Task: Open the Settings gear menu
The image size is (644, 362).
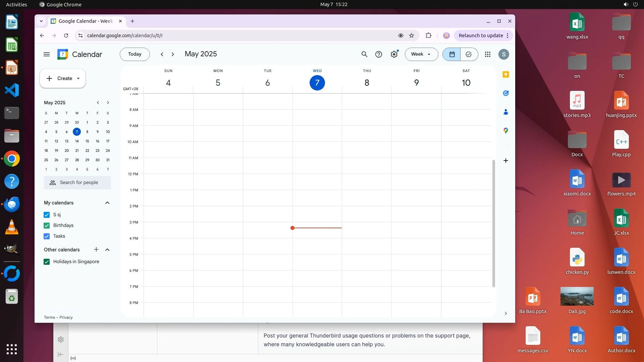Action: pyautogui.click(x=394, y=54)
